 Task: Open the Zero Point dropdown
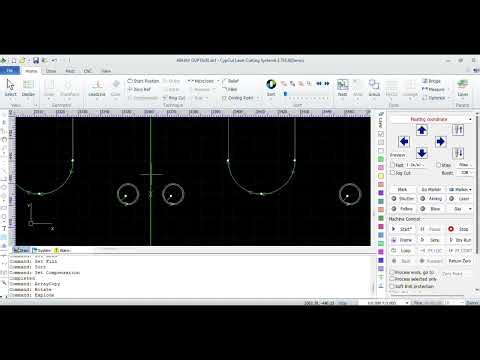[x=456, y=274]
